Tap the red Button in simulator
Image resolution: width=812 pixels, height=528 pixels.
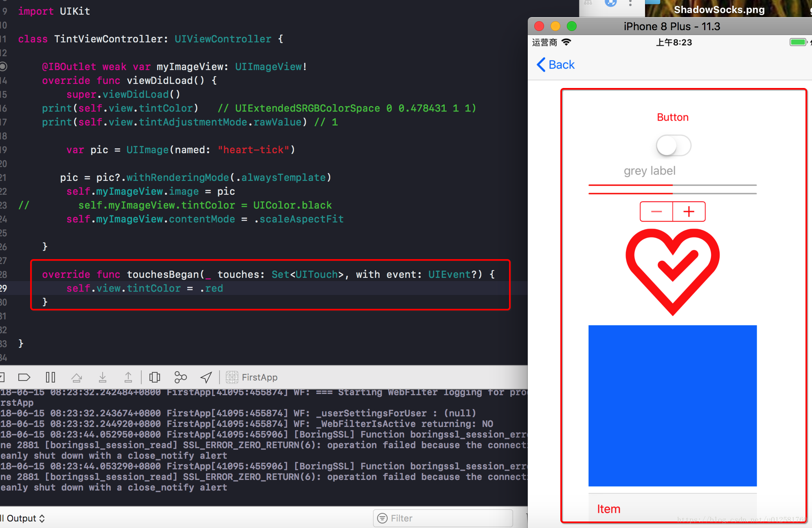(x=673, y=117)
